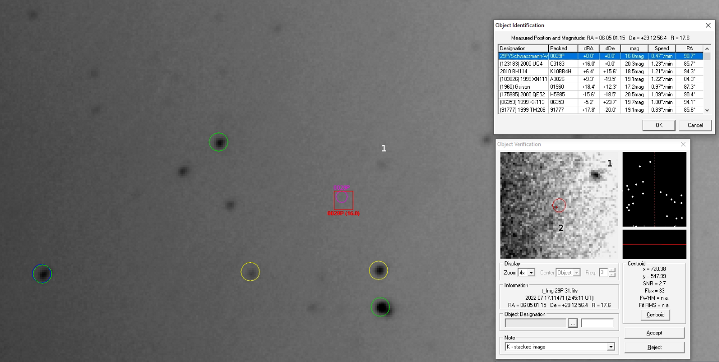Image resolution: width=719 pixels, height=362 pixels.
Task: Click the magenta circle above the red box
Action: click(x=342, y=197)
